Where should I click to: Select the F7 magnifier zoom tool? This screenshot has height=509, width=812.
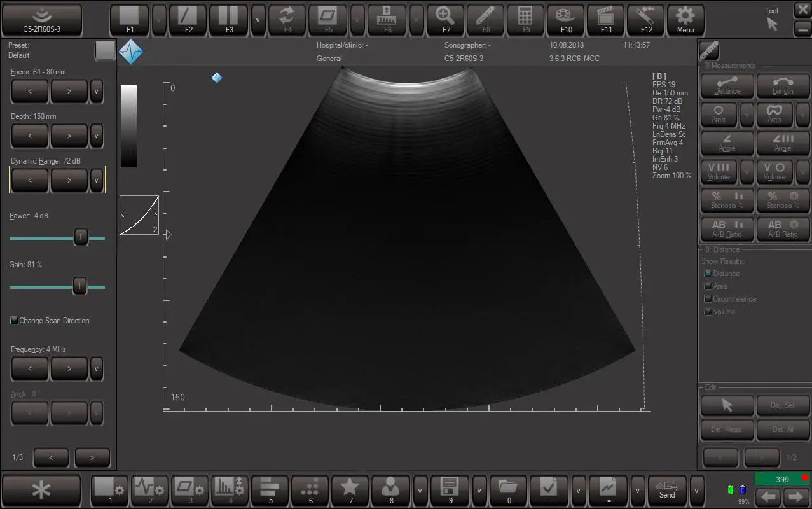445,19
